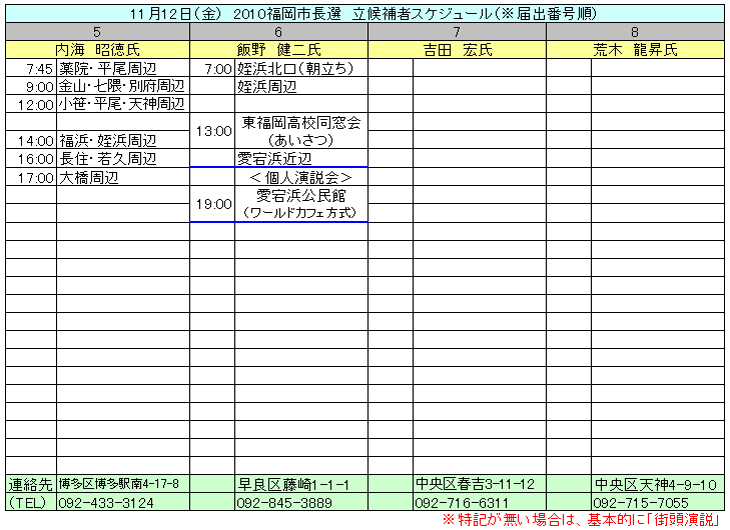Click the 金山・七隈・別府周辺 cell
The image size is (730, 530).
pyautogui.click(x=122, y=87)
